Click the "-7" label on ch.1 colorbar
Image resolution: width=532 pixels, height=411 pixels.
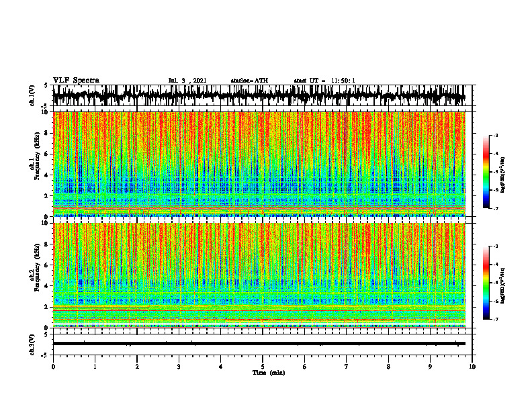(x=495, y=208)
